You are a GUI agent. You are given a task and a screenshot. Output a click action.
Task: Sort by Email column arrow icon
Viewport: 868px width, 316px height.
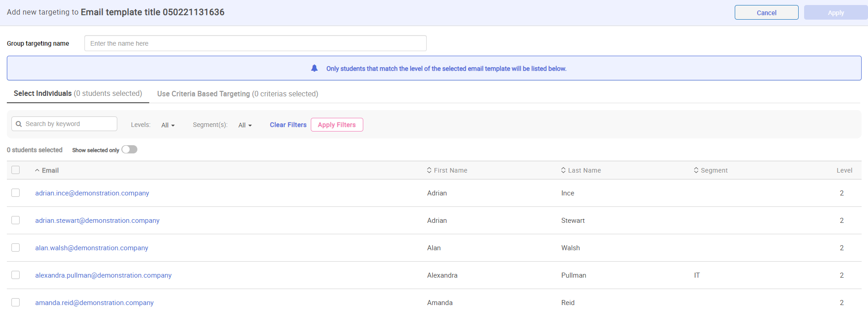(x=37, y=170)
